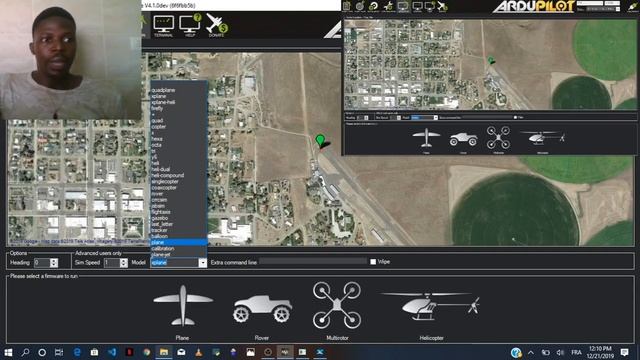Choose quadplane from model list
This screenshot has width=640, height=360.
(163, 90)
